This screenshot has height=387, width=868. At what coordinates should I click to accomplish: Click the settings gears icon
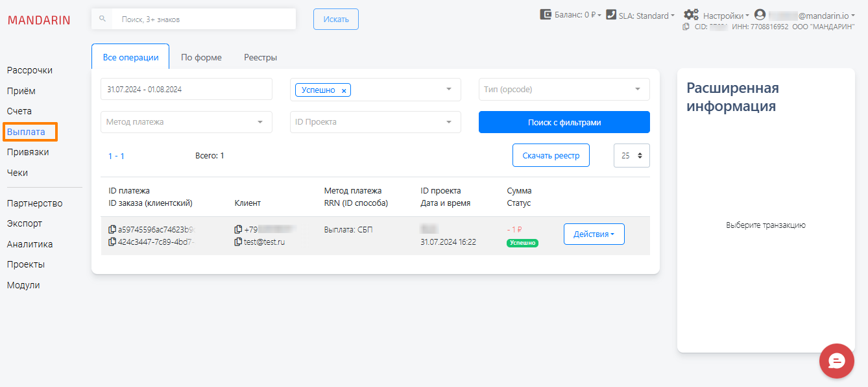[x=692, y=15]
